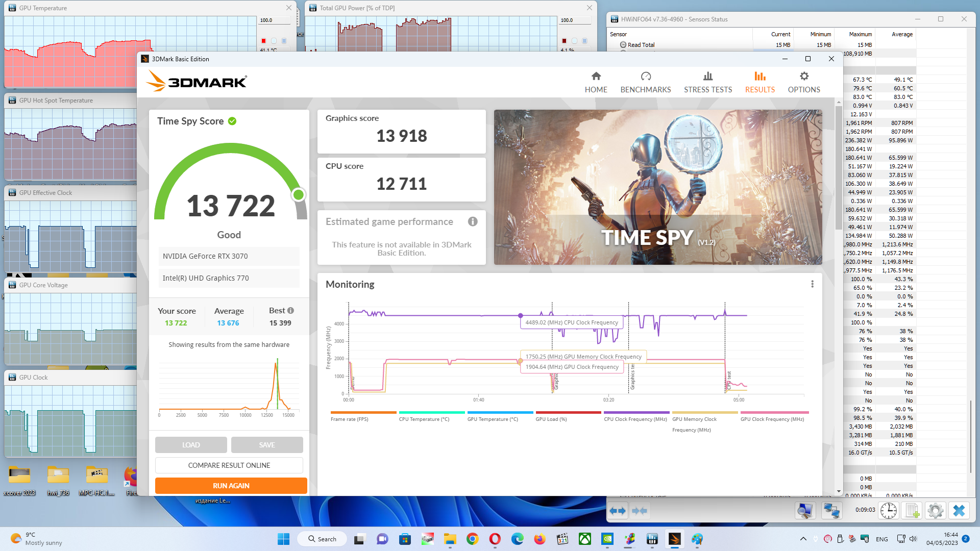Switch to the RESULTS tab
980x551 pixels.
pos(759,82)
